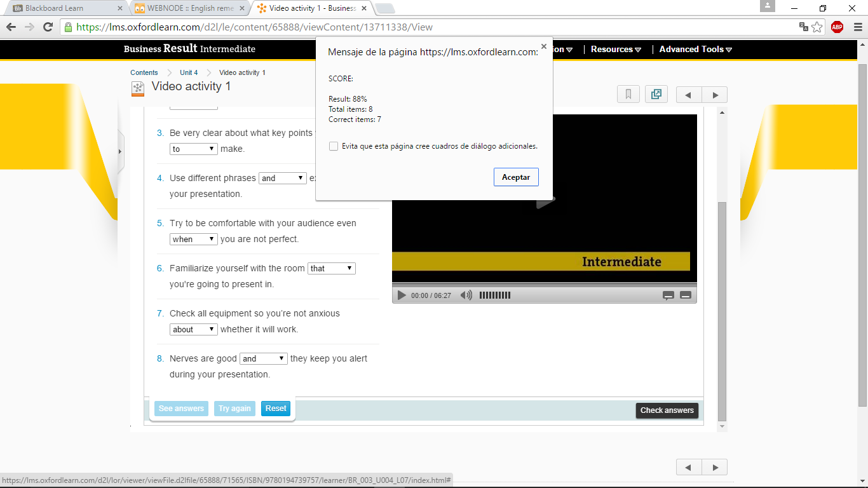Click the AdBlock Plus extension icon
The height and width of the screenshot is (488, 868).
click(837, 27)
